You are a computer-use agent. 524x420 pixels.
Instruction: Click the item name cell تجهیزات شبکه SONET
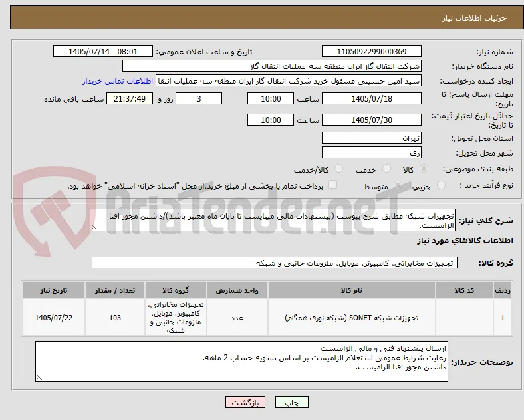(352, 318)
